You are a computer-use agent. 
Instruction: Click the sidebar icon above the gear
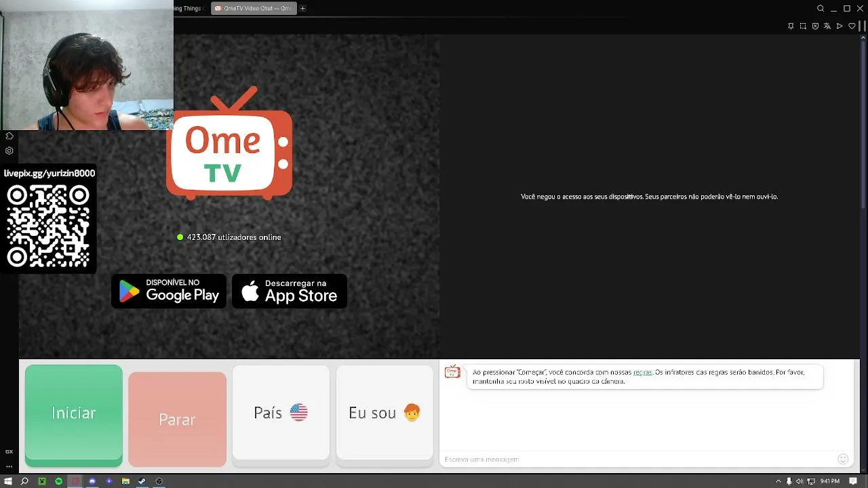point(9,136)
